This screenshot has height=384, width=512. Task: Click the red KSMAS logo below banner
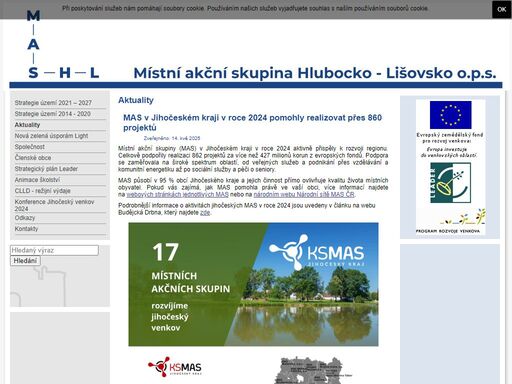[x=175, y=367]
